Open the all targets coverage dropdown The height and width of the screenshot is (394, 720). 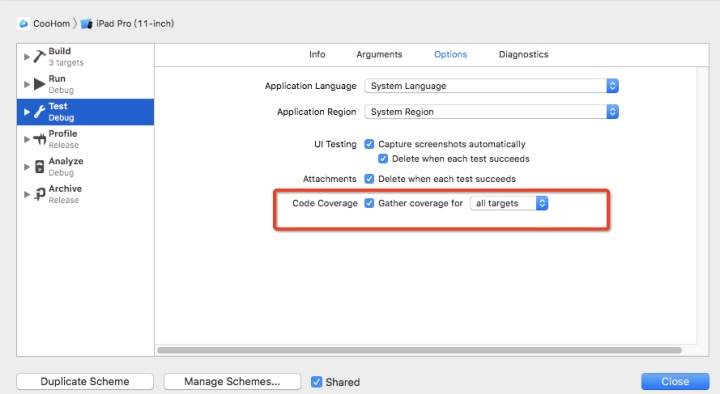(509, 203)
